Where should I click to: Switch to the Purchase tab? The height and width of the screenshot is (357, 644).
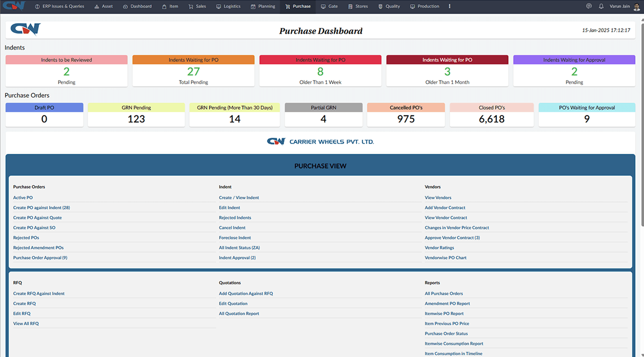297,6
